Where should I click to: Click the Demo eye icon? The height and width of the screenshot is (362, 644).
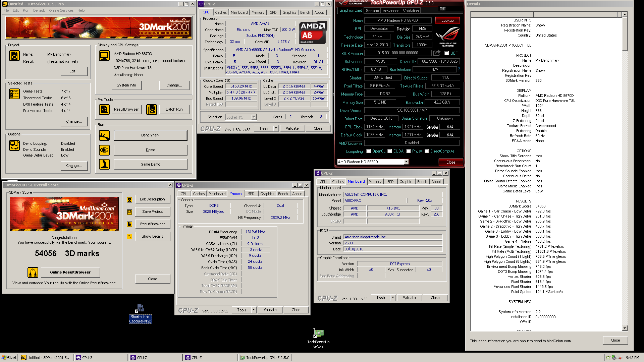click(x=104, y=150)
